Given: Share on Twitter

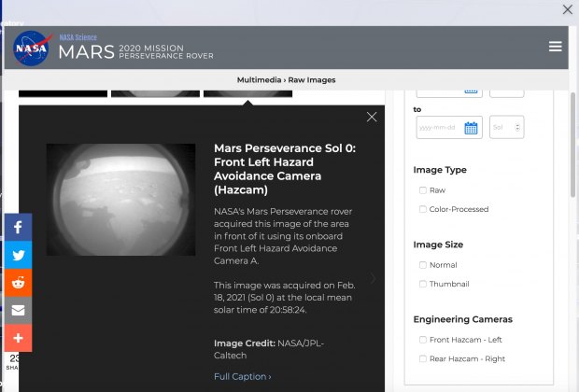Looking at the screenshot, I should 18,255.
